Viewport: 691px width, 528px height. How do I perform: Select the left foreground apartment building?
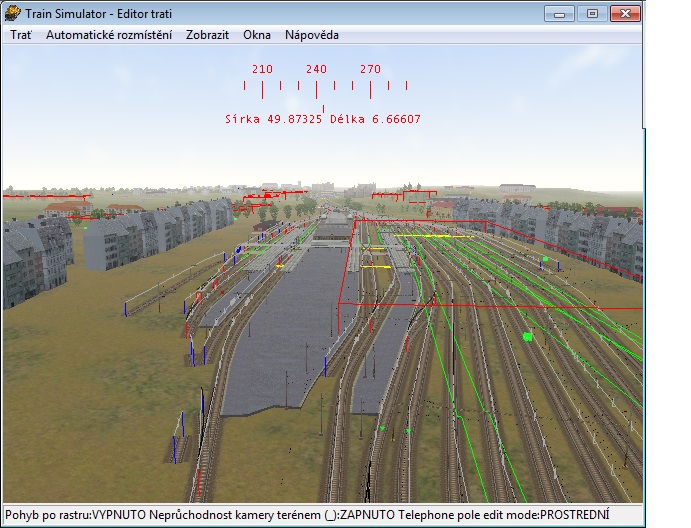(36, 260)
